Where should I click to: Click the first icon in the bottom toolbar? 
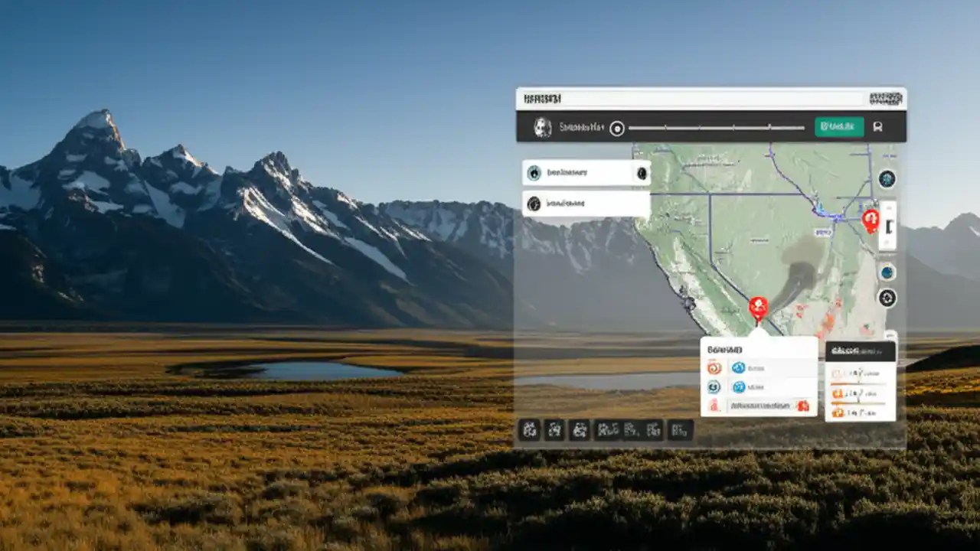[530, 431]
